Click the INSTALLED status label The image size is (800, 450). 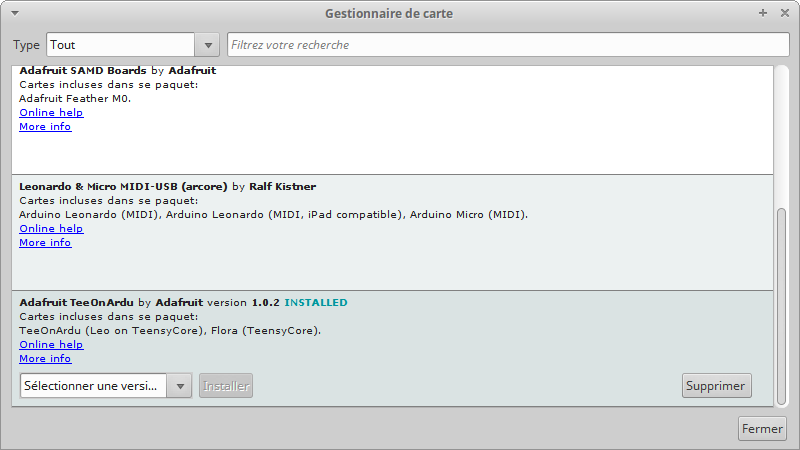point(316,303)
